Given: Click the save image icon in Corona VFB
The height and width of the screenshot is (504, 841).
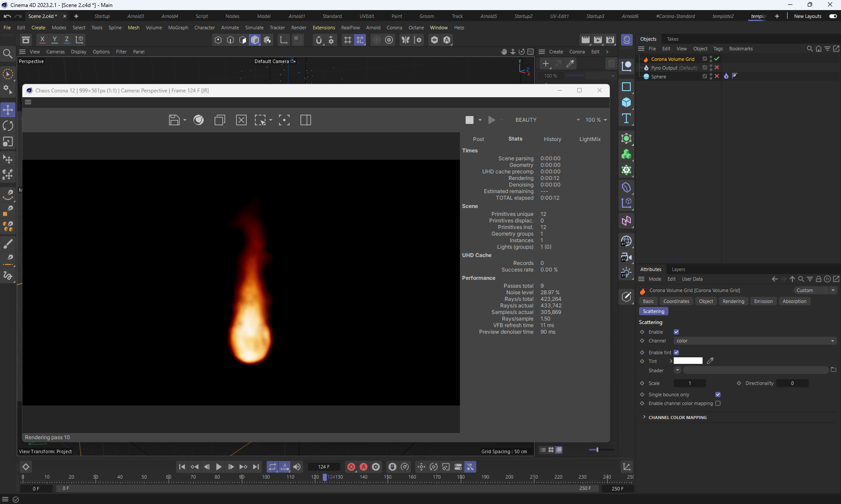Looking at the screenshot, I should 174,120.
